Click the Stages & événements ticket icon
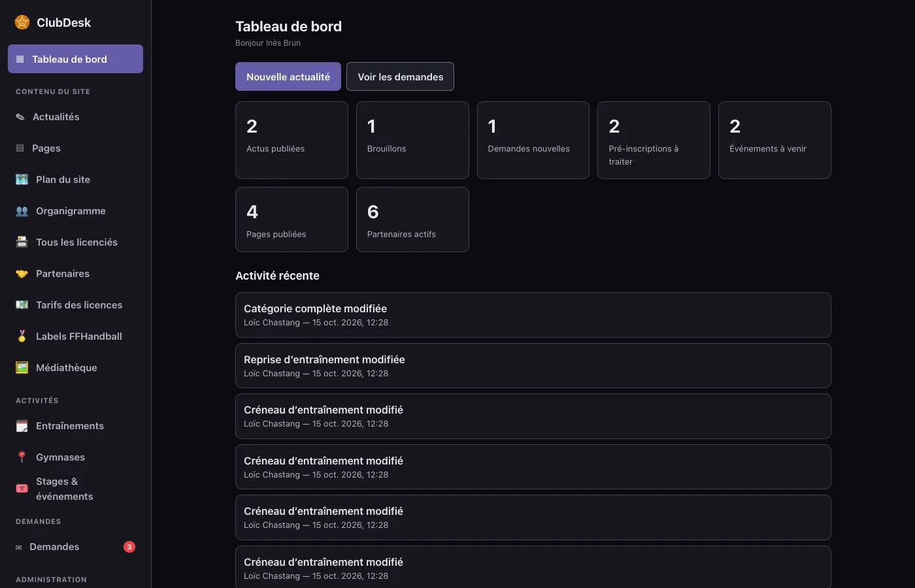Screen dimensions: 915x588 coord(22,489)
